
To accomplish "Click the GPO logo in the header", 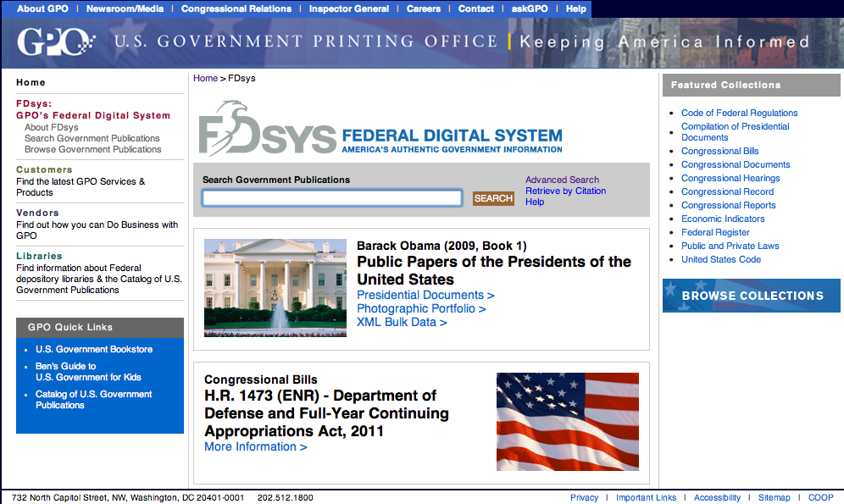I will click(x=56, y=42).
